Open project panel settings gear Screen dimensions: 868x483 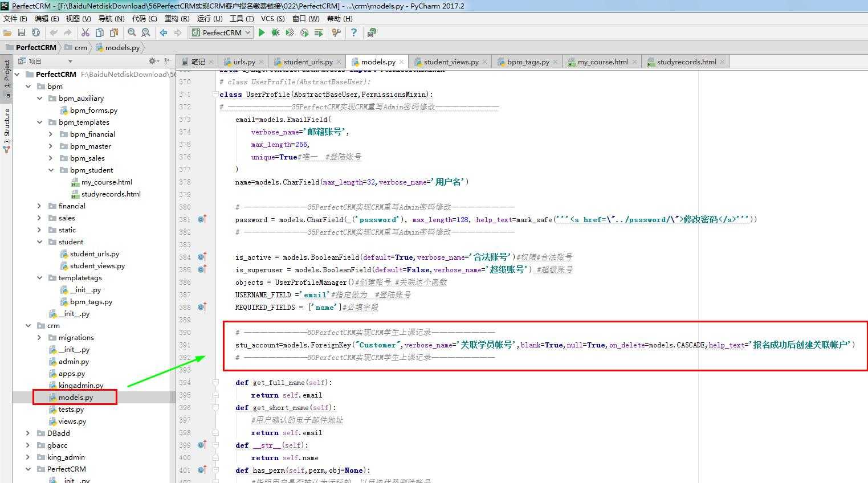click(x=153, y=61)
